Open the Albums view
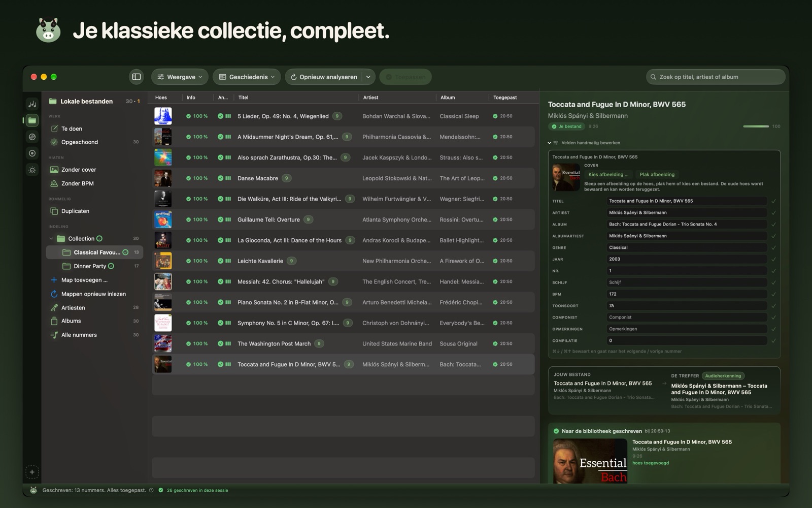This screenshot has height=508, width=812. click(x=94, y=321)
